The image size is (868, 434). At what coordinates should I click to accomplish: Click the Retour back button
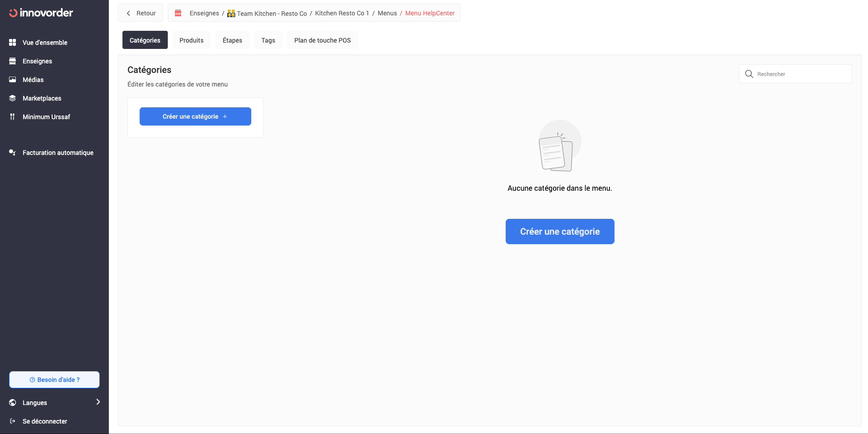[x=141, y=13]
